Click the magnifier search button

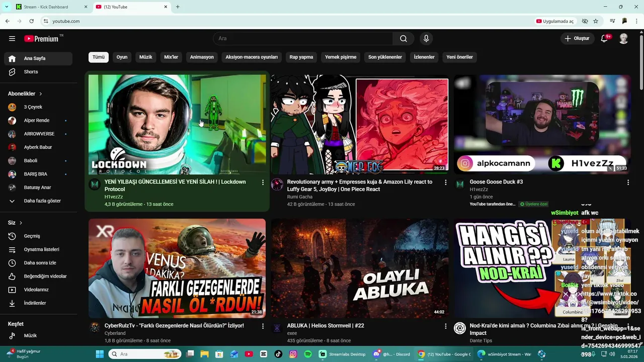point(404,39)
